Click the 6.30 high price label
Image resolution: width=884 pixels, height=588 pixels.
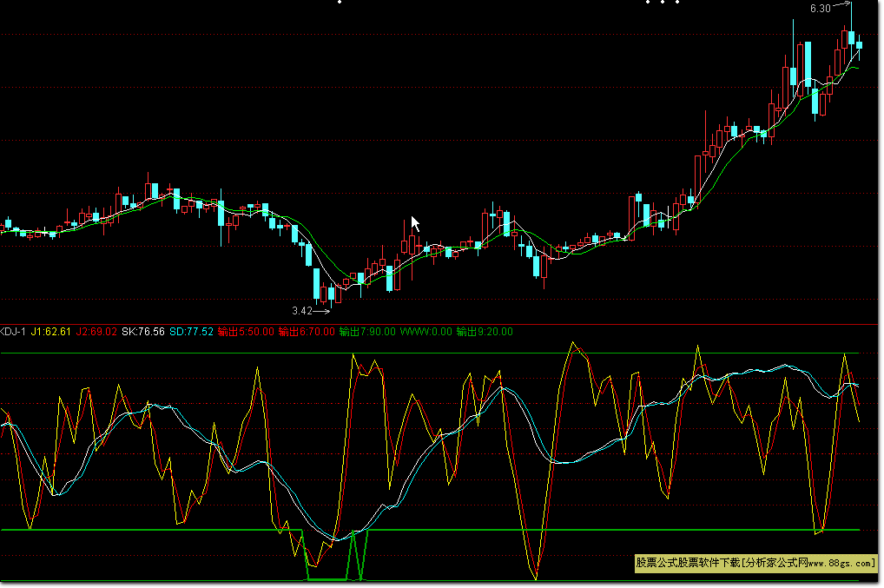pyautogui.click(x=821, y=9)
